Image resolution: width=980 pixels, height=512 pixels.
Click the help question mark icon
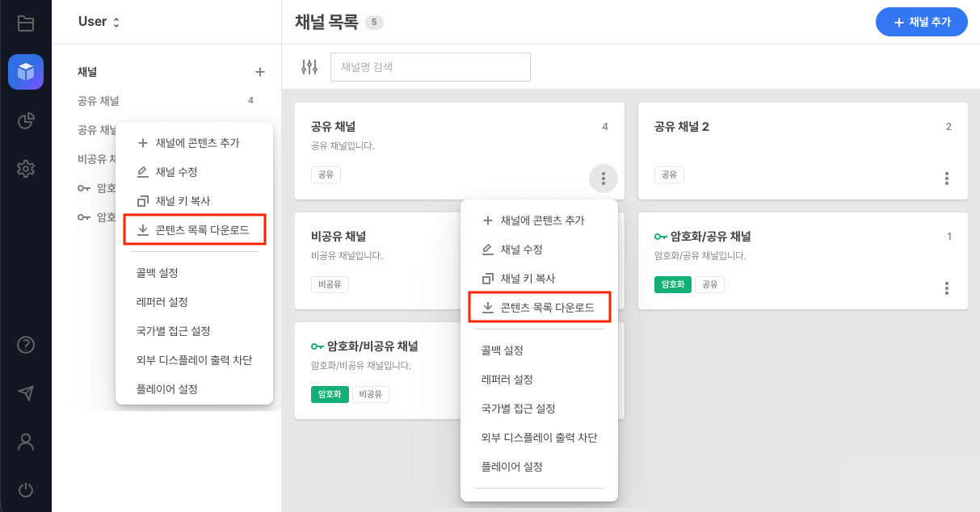(25, 345)
